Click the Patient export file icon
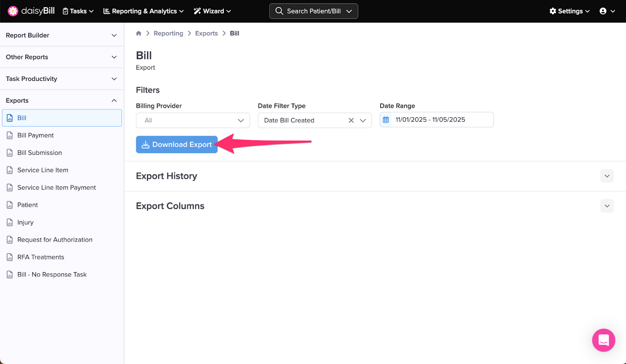 (10, 205)
